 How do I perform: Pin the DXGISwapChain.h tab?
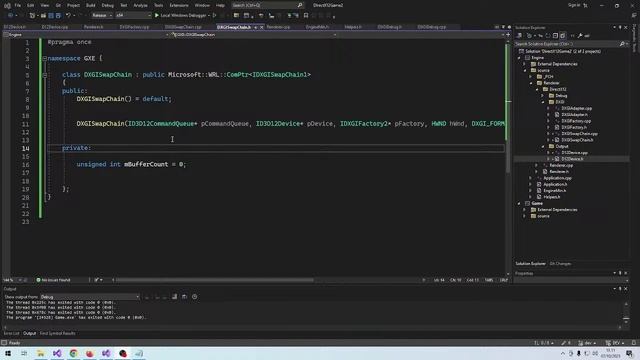tap(256, 27)
